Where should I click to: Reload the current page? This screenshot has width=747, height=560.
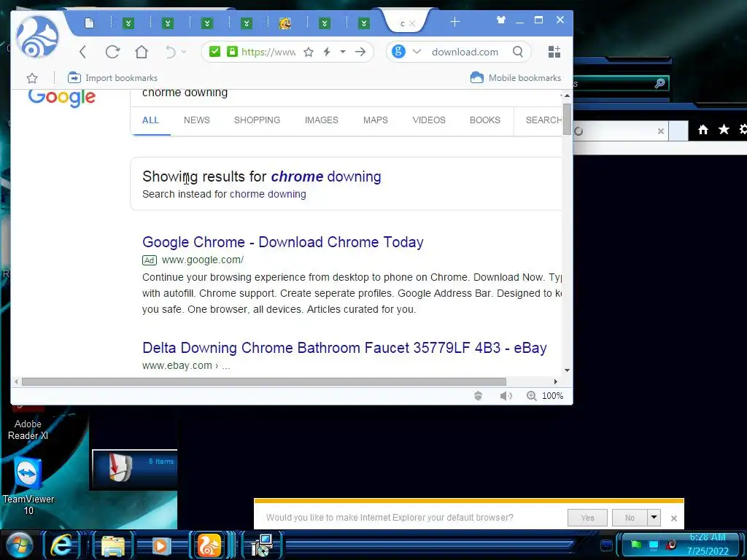pos(112,52)
